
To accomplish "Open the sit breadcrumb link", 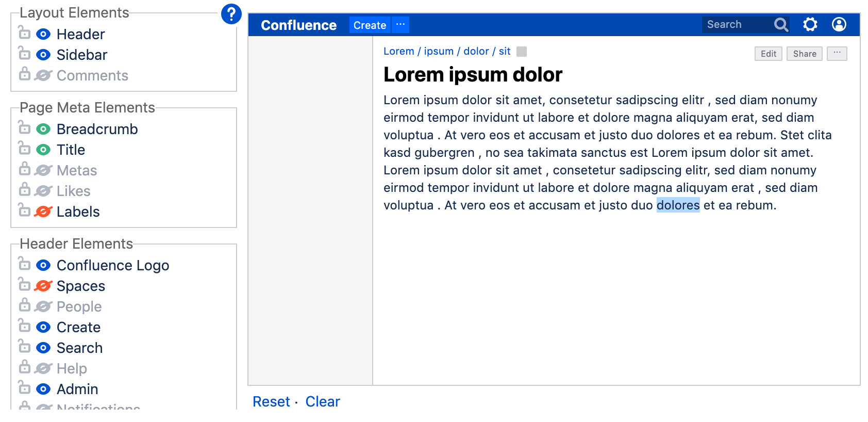I will click(505, 52).
